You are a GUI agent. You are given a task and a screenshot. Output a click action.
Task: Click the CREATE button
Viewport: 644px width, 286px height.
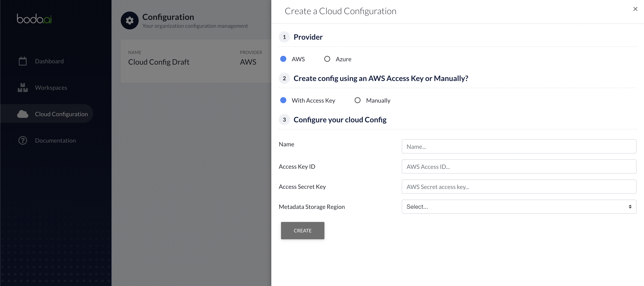302,231
